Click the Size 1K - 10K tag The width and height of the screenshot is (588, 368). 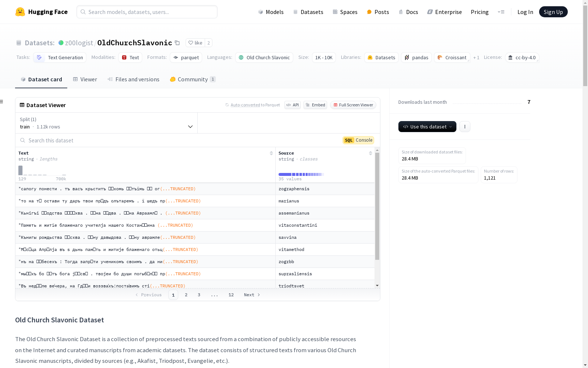pyautogui.click(x=324, y=57)
